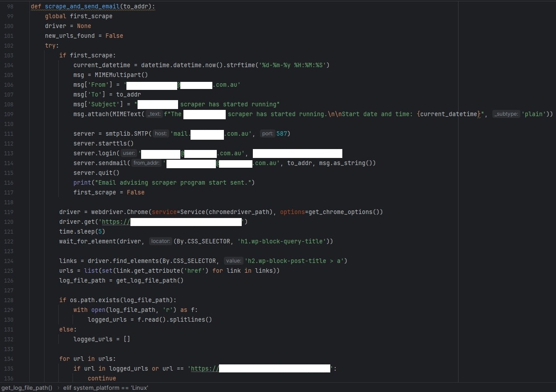Open the https:// link in driver.get call
This screenshot has width=556, height=392.
116,222
